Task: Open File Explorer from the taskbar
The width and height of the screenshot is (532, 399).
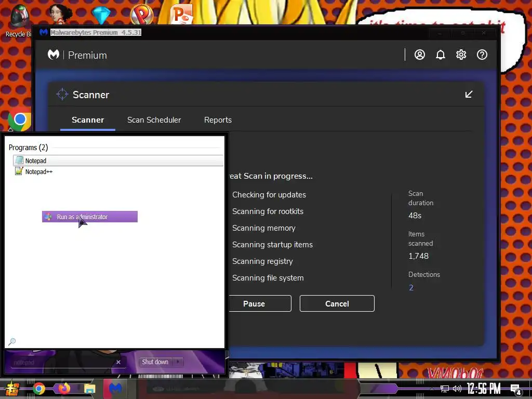Action: click(89, 389)
